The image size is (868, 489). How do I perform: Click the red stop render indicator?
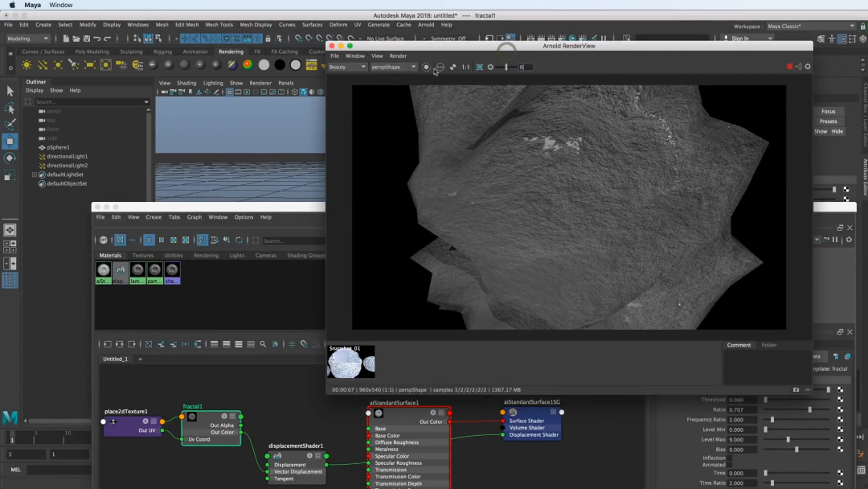tap(789, 67)
